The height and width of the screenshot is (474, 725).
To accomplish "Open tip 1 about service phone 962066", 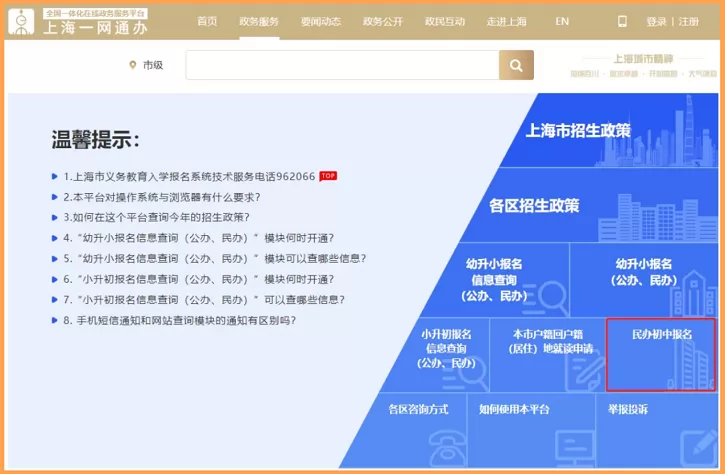I will 189,176.
